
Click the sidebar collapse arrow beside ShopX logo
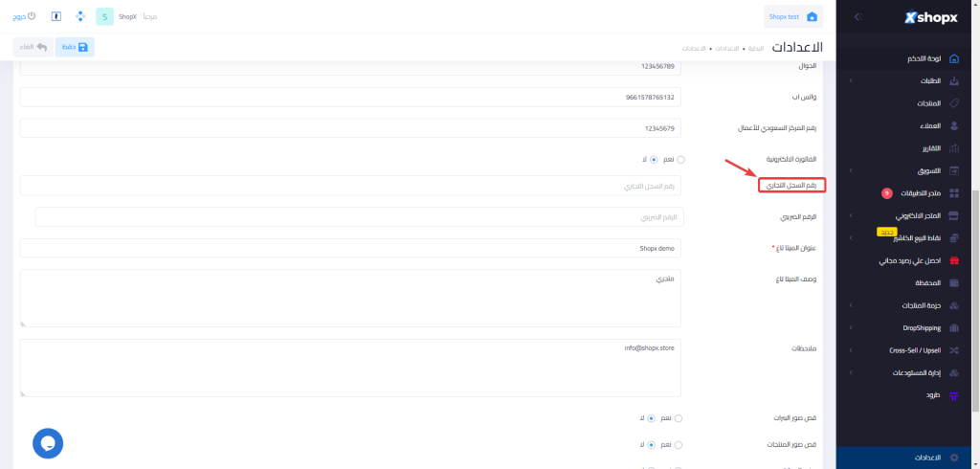pyautogui.click(x=857, y=16)
